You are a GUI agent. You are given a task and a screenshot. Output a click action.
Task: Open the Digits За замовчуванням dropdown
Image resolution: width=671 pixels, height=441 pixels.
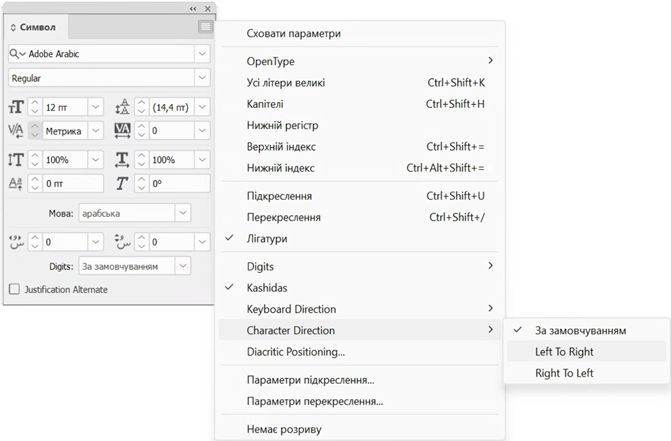[x=183, y=266]
